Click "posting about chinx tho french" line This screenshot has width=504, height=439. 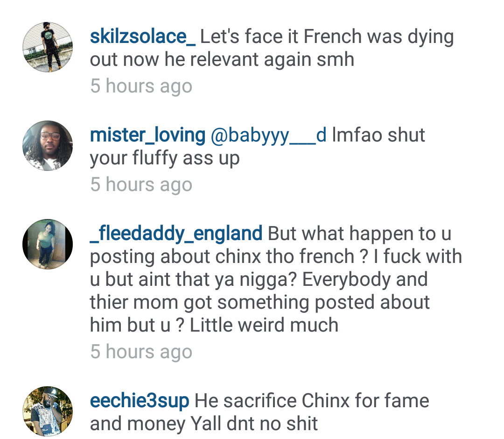[222, 257]
